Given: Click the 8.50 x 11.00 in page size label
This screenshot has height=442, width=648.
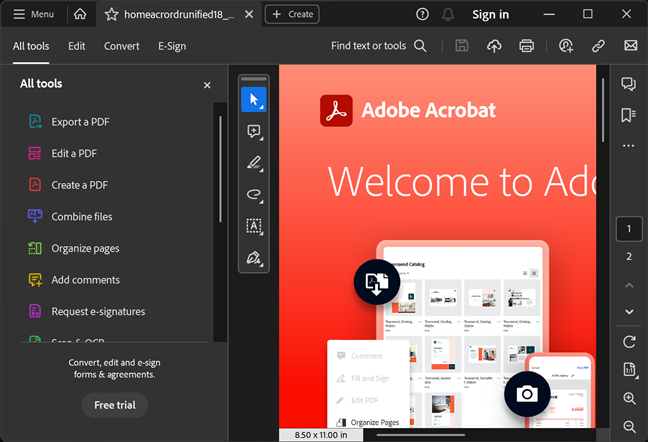Looking at the screenshot, I should [x=321, y=435].
